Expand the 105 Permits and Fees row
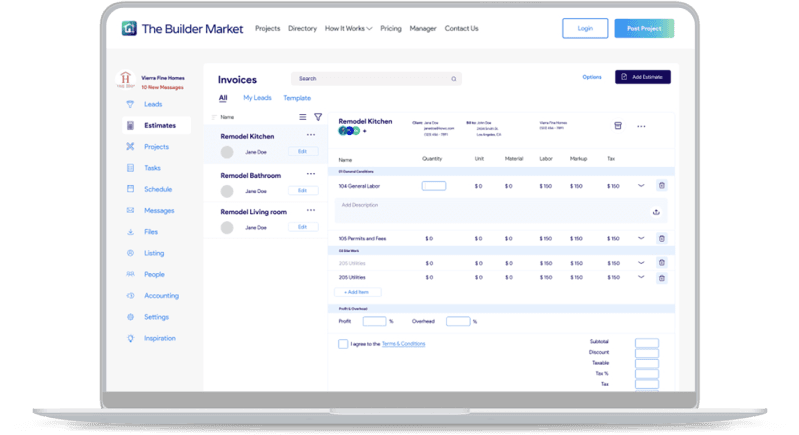Screen dimensions: 799x435 (641, 238)
